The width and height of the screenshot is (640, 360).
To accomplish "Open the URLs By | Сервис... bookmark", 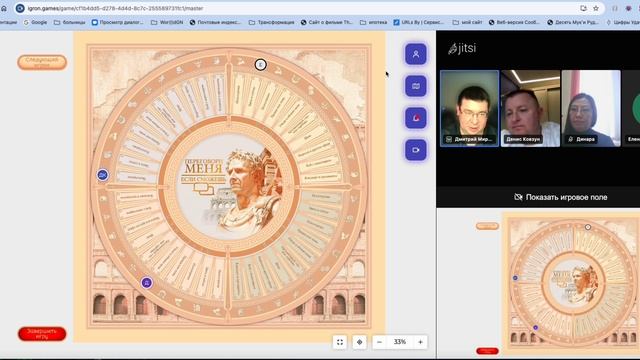I will pyautogui.click(x=419, y=22).
